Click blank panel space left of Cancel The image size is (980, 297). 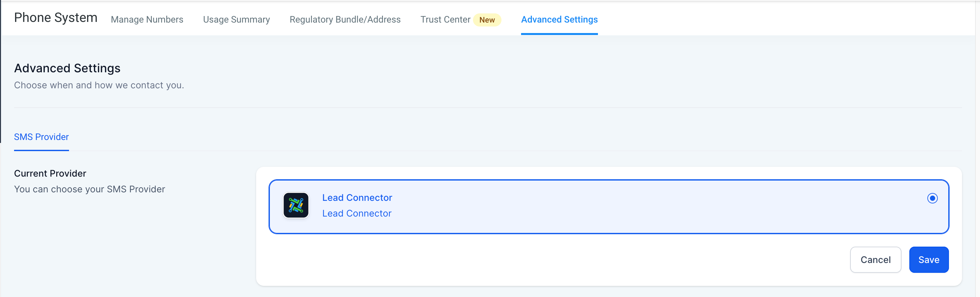point(533,260)
